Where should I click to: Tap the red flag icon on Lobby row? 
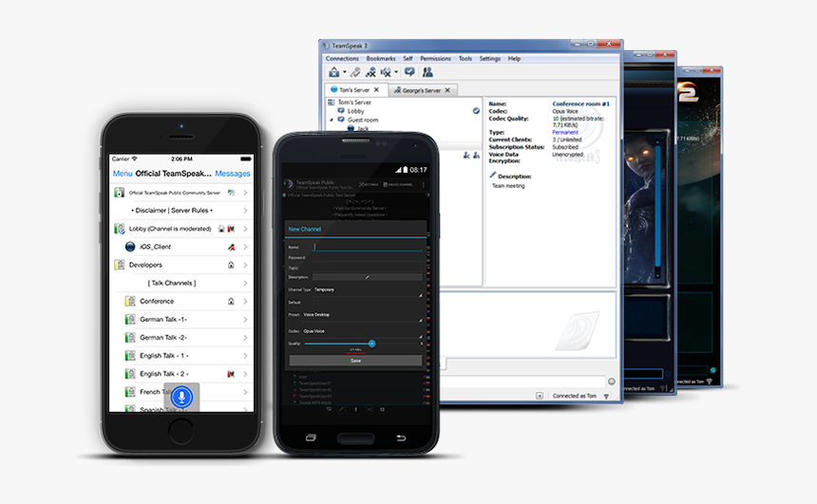pyautogui.click(x=231, y=229)
